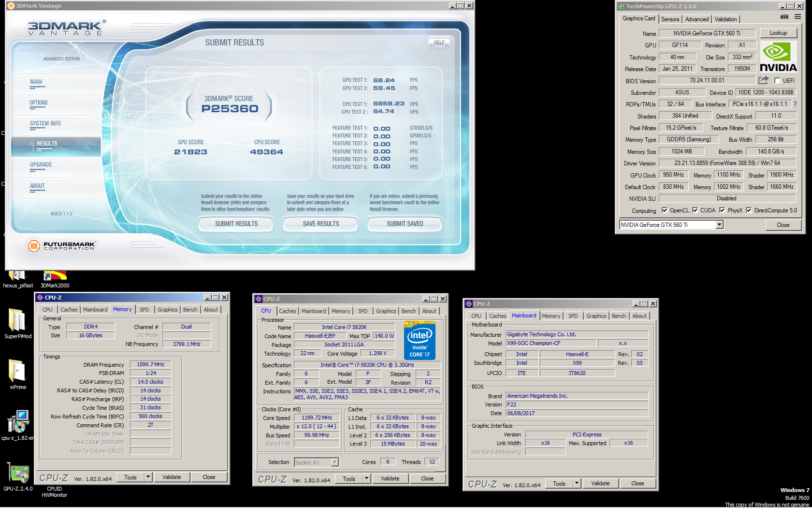Open ABOUT in 3DMark Vantage sidebar
The image size is (812, 508).
click(x=37, y=186)
